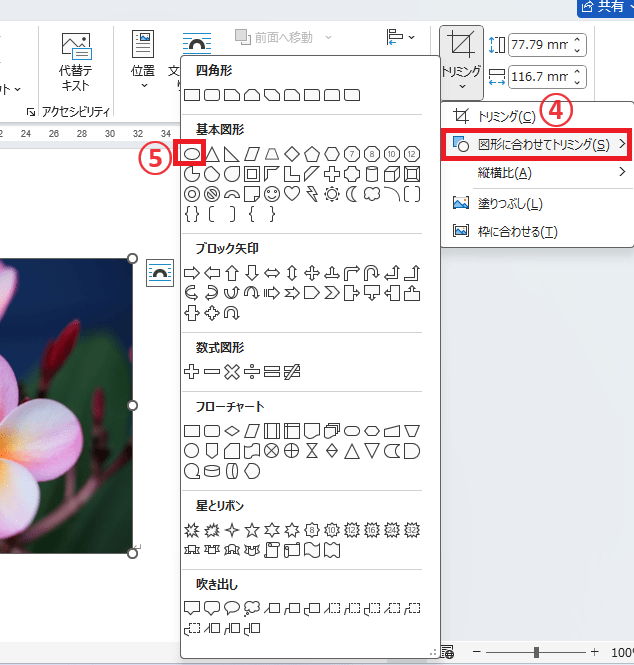Click the zoom out minus button
Screen dimensions: 634x665
(477, 652)
